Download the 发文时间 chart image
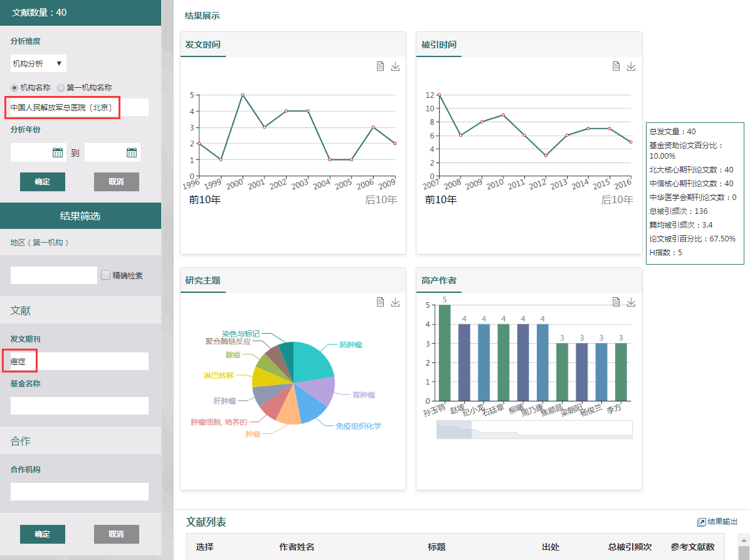 point(395,66)
